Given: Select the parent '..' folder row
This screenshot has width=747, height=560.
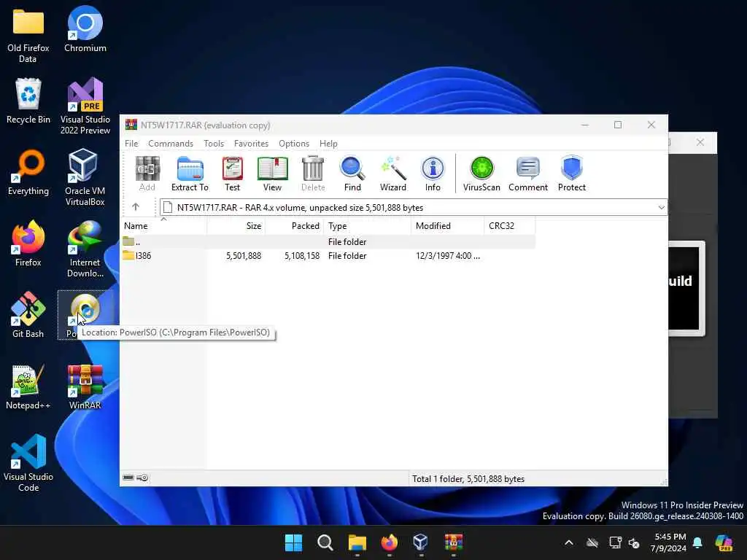Looking at the screenshot, I should coord(328,241).
